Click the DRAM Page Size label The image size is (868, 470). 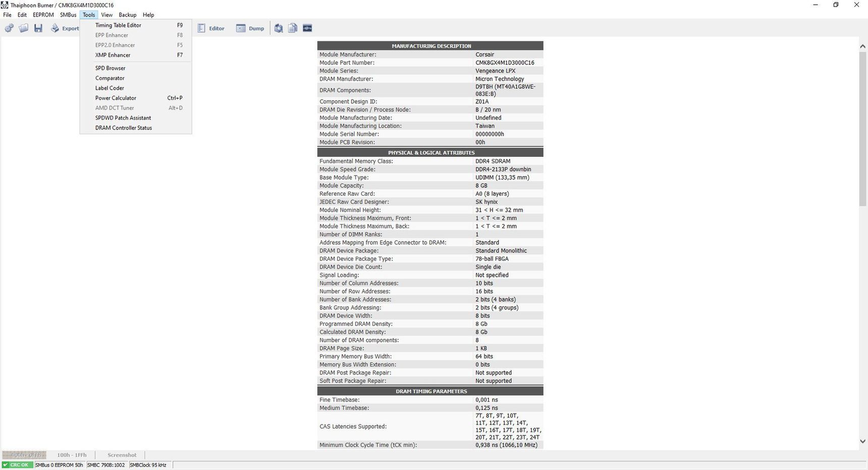point(342,348)
